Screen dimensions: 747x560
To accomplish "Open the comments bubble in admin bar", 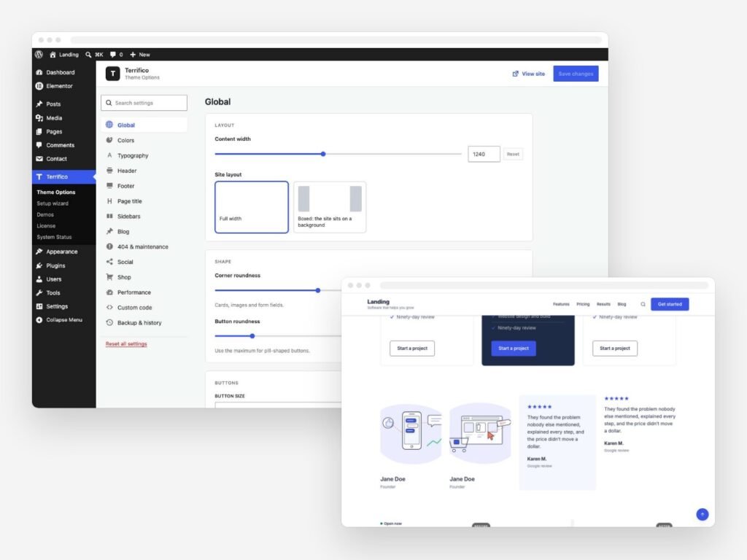I will coord(116,54).
